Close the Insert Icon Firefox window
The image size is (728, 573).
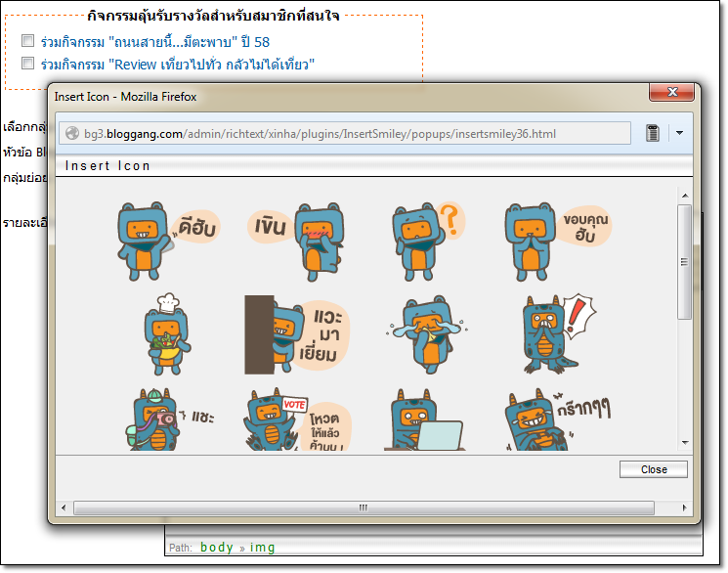672,92
